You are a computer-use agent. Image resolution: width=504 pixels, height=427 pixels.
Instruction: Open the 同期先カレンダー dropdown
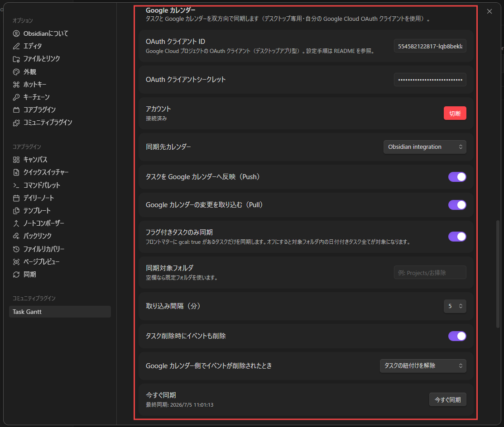(425, 147)
